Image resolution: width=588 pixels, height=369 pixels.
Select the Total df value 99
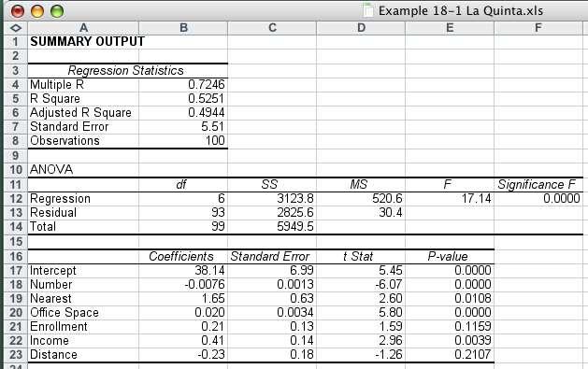(x=183, y=227)
